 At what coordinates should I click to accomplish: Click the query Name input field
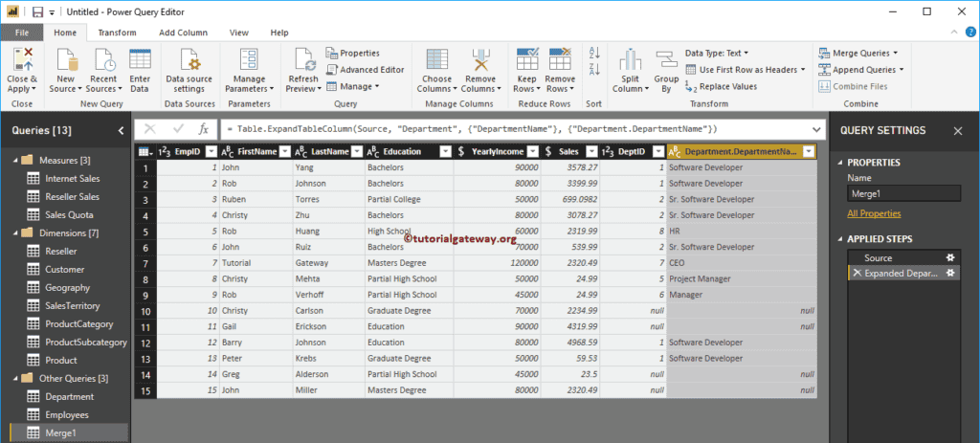[903, 193]
